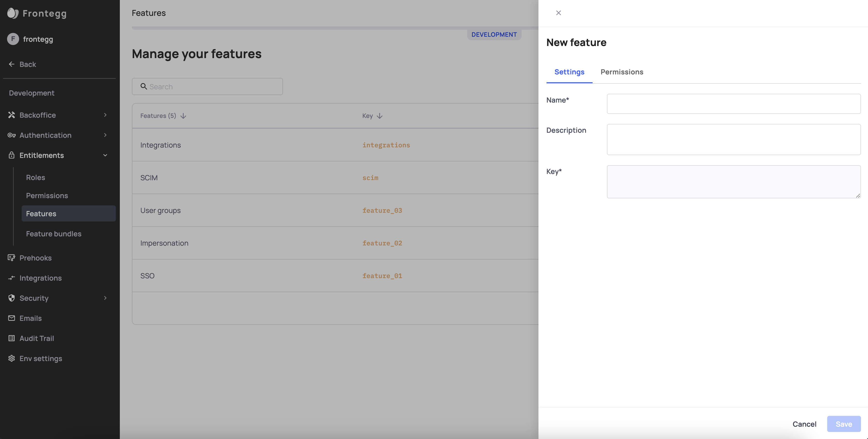Click the Backoffice tools icon
This screenshot has width=868, height=439.
pos(12,115)
